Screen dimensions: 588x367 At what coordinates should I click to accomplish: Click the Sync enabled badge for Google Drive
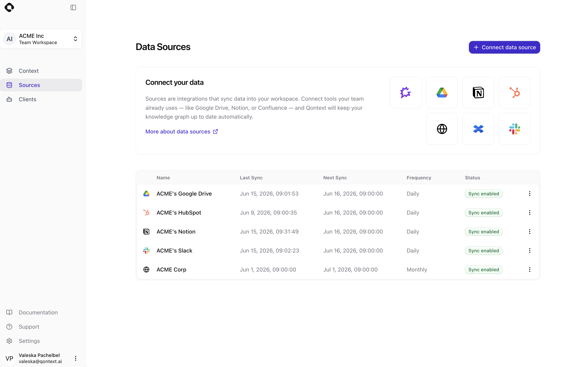coord(484,194)
